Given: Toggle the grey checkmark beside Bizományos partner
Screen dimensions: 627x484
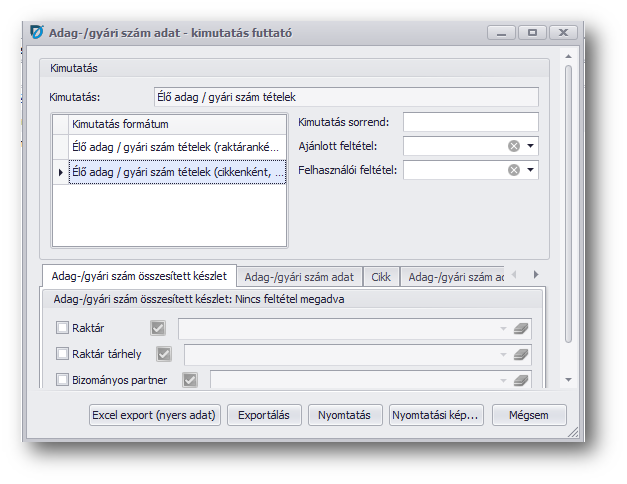Looking at the screenshot, I should click(190, 380).
